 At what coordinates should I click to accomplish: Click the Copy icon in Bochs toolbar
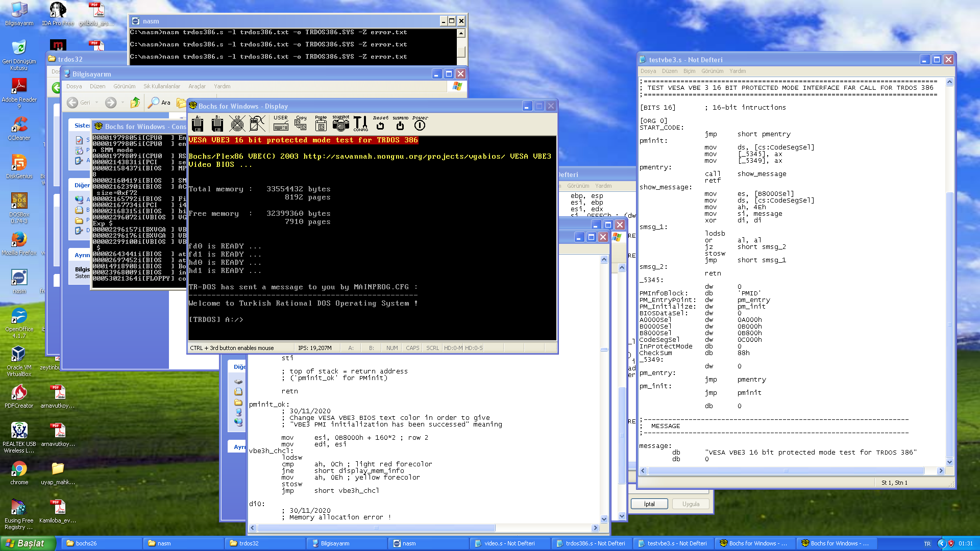301,123
